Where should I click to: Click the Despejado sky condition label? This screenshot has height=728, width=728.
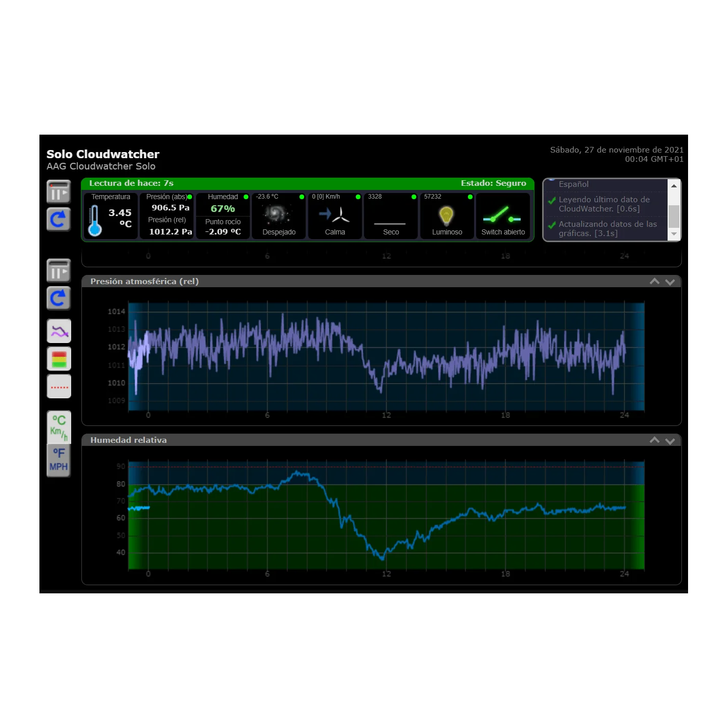coord(279,232)
